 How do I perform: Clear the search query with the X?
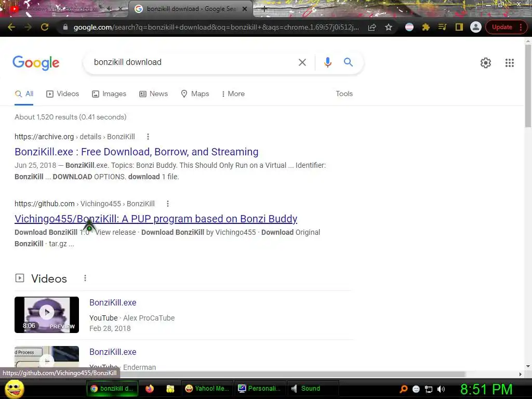302,62
